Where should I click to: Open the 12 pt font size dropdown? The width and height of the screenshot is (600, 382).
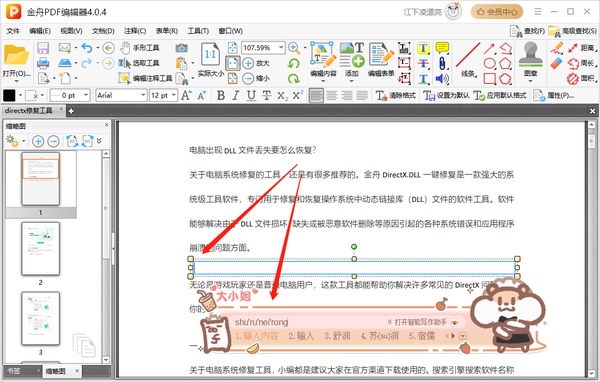pyautogui.click(x=174, y=95)
